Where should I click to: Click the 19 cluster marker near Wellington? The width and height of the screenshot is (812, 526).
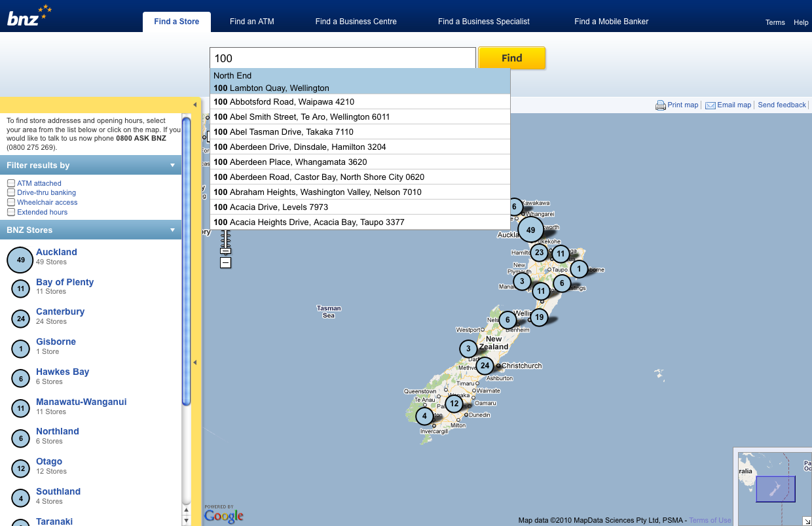[538, 318]
